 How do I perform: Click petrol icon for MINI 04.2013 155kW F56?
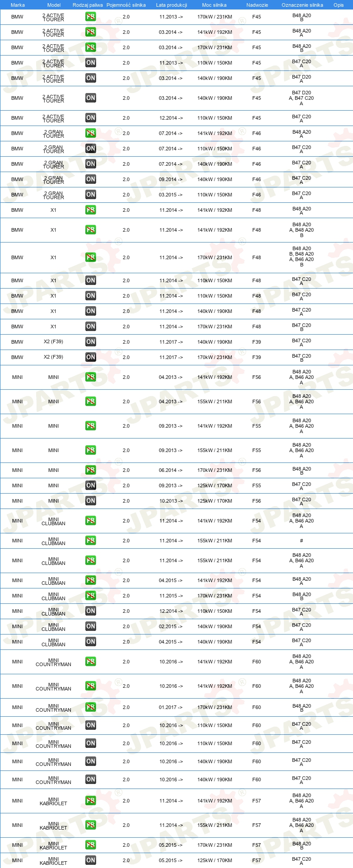(91, 401)
